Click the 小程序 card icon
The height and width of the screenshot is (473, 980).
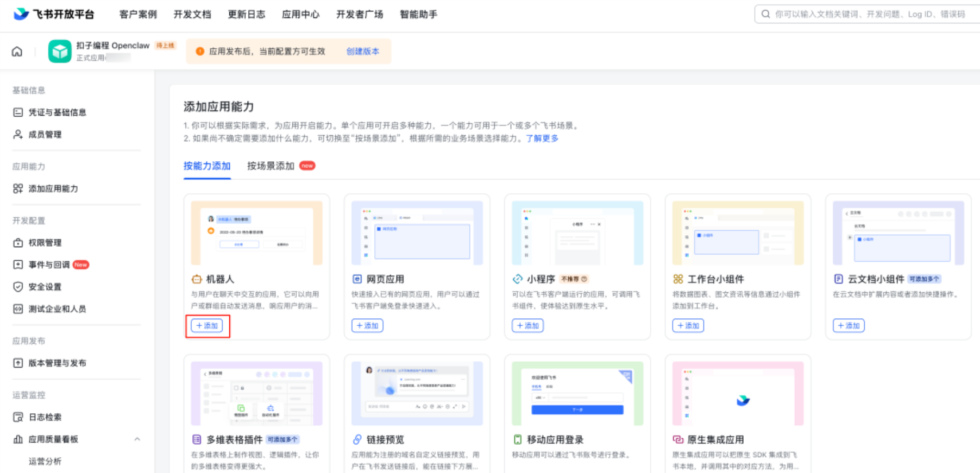pos(517,279)
